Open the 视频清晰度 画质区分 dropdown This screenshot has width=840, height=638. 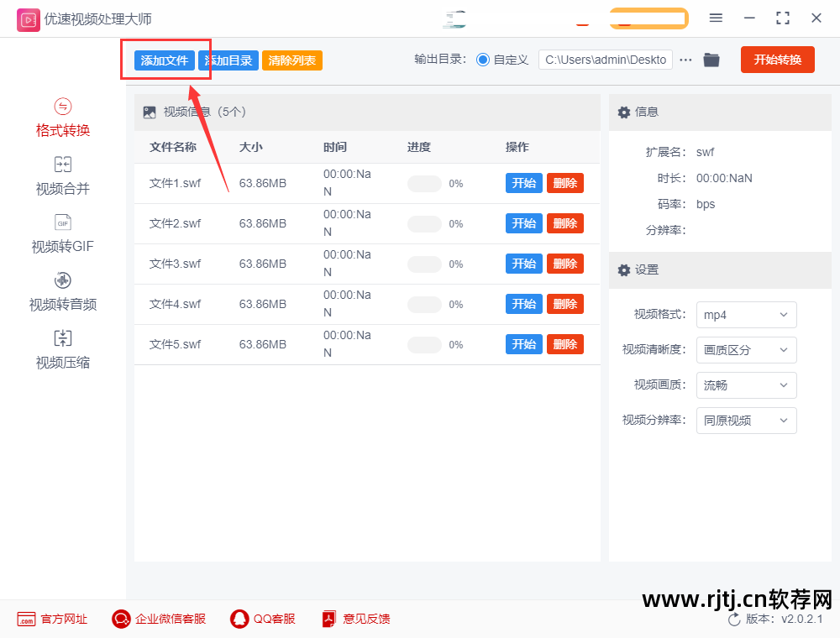coord(746,350)
